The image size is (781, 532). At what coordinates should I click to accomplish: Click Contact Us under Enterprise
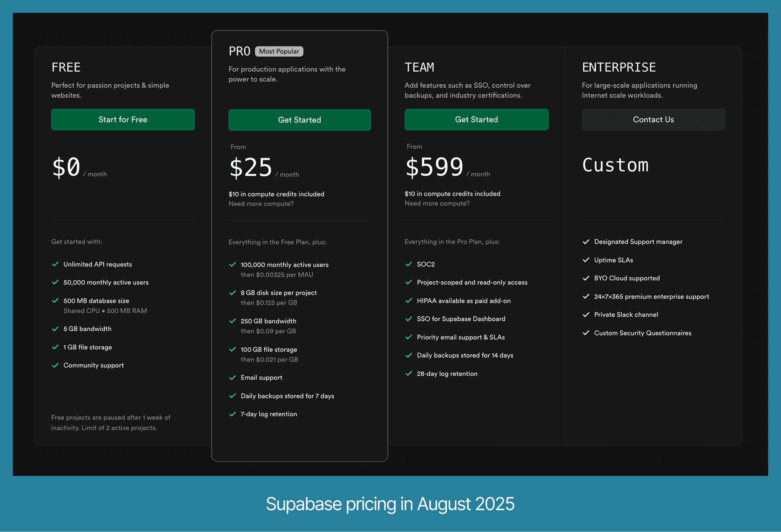pos(653,119)
